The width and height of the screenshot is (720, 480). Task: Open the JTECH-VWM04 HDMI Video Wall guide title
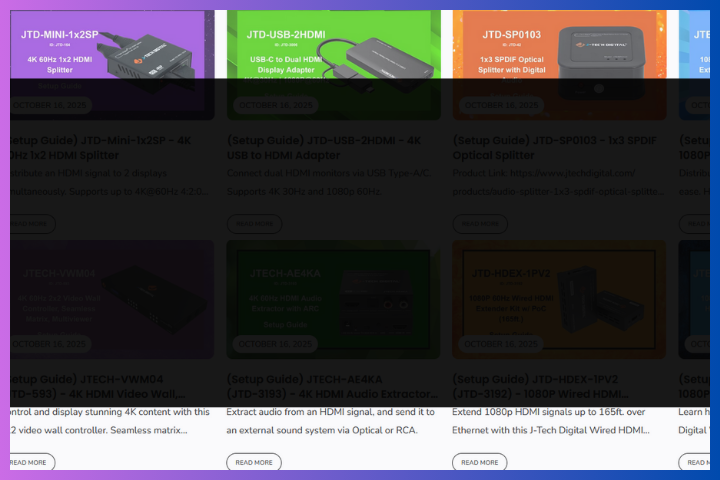coord(100,386)
